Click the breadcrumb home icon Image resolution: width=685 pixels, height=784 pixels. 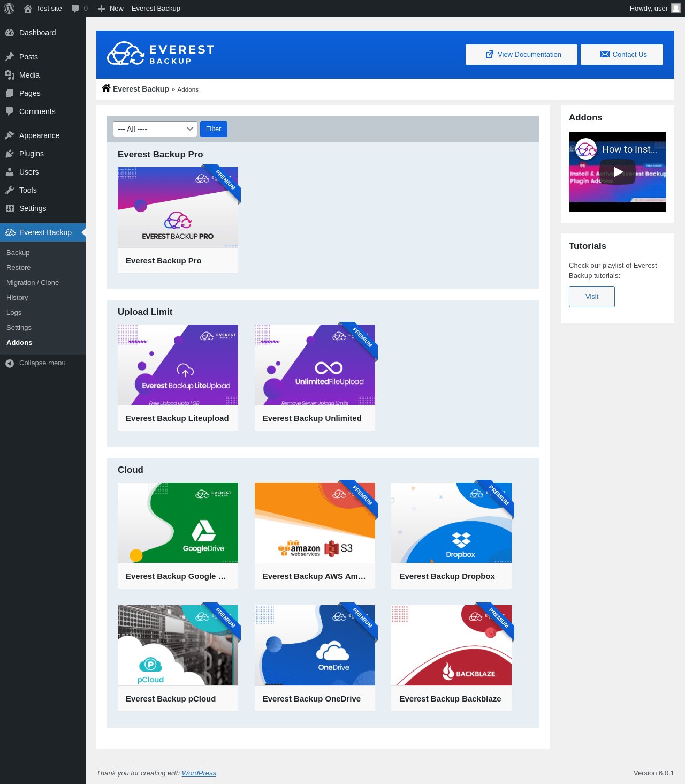tap(106, 88)
